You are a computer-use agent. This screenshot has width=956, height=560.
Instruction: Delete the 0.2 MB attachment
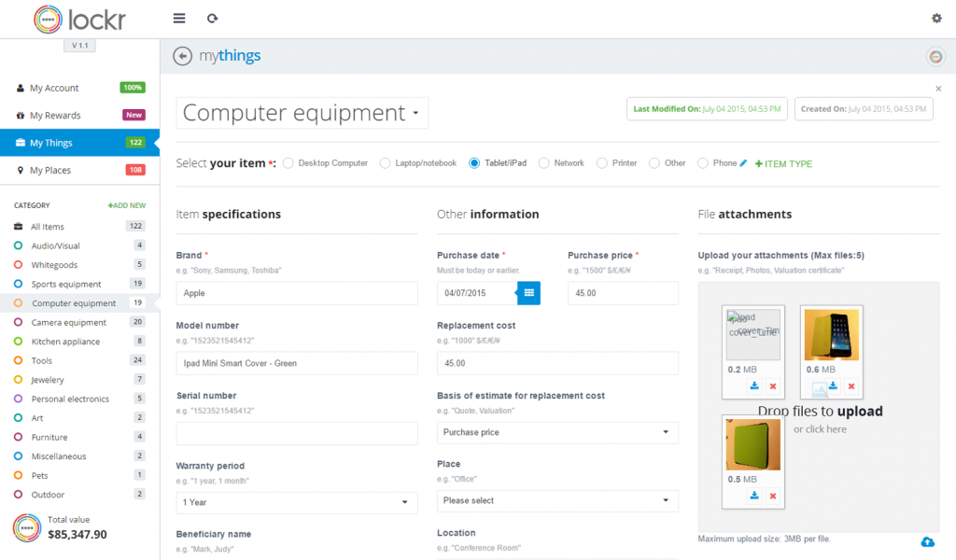[x=773, y=385]
